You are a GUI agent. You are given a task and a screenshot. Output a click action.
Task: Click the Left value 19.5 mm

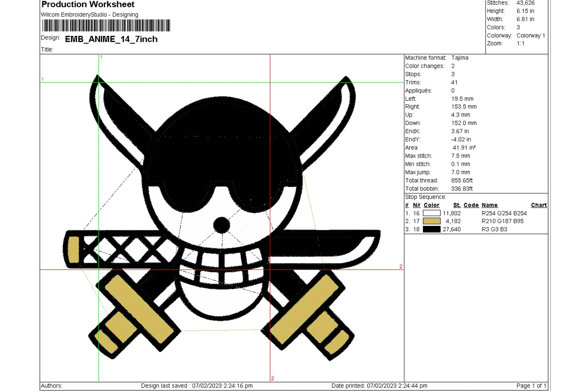point(462,99)
